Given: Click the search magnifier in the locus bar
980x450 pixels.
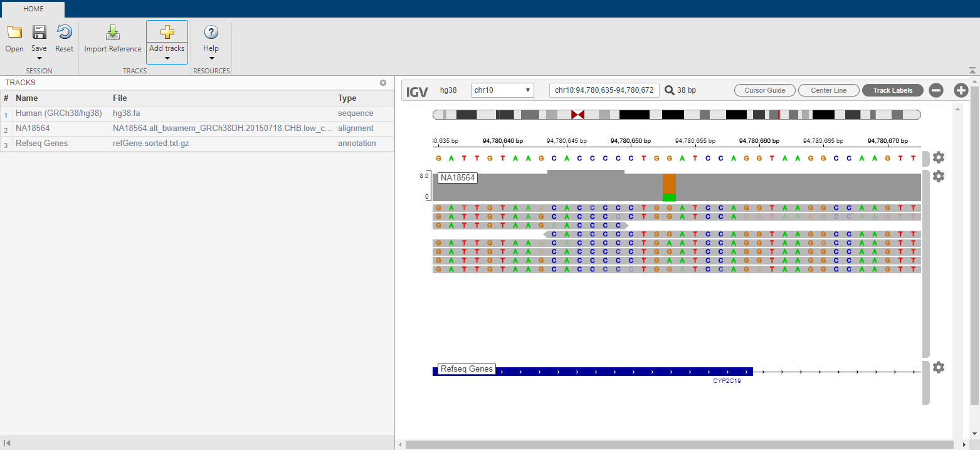Looking at the screenshot, I should click(670, 90).
